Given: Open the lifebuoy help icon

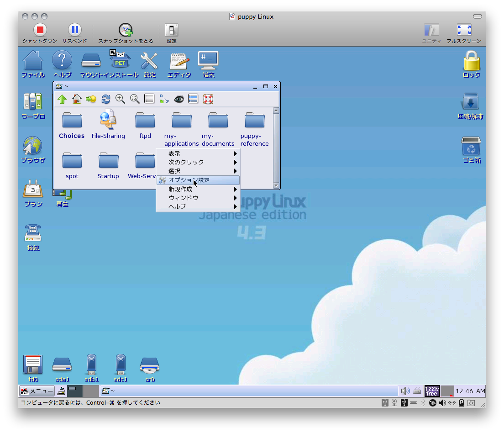Looking at the screenshot, I should tap(208, 99).
